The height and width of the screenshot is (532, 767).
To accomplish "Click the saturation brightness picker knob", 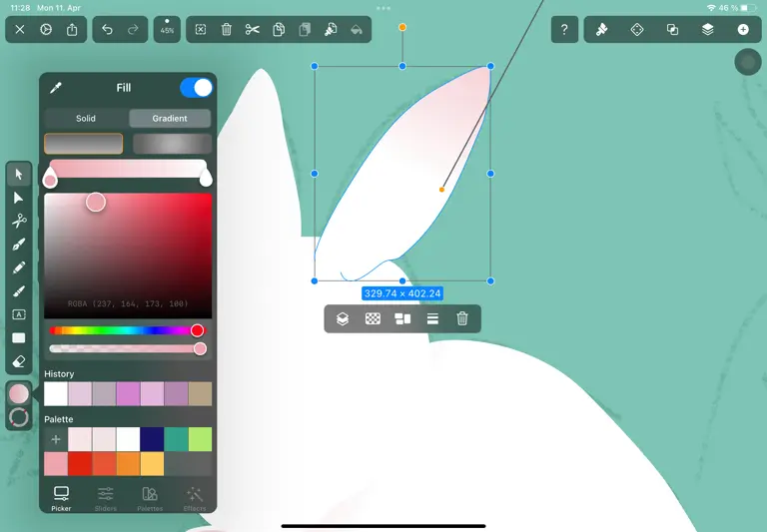I will click(96, 202).
